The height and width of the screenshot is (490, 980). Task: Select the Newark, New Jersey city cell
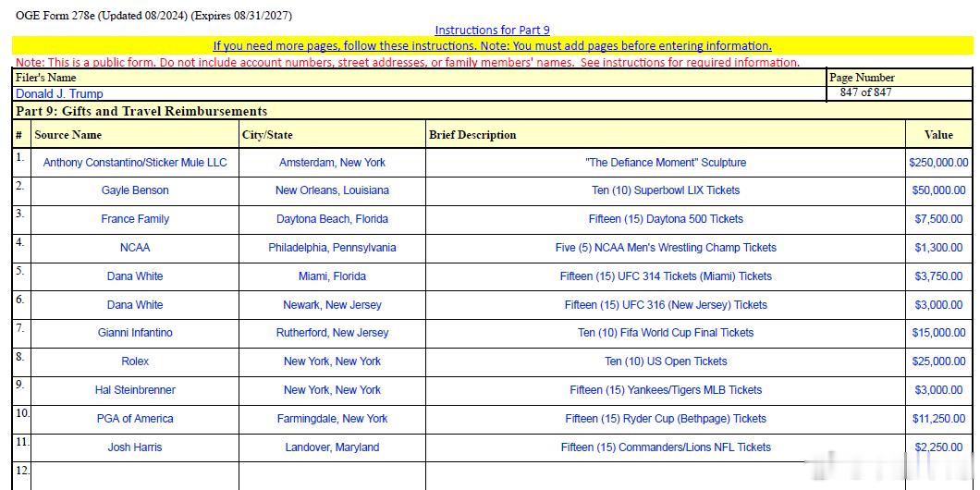332,305
